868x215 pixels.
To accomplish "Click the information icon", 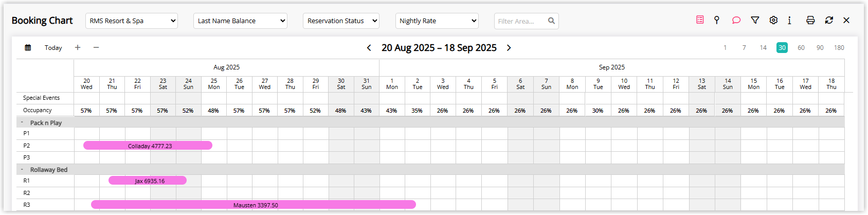I will tap(789, 20).
